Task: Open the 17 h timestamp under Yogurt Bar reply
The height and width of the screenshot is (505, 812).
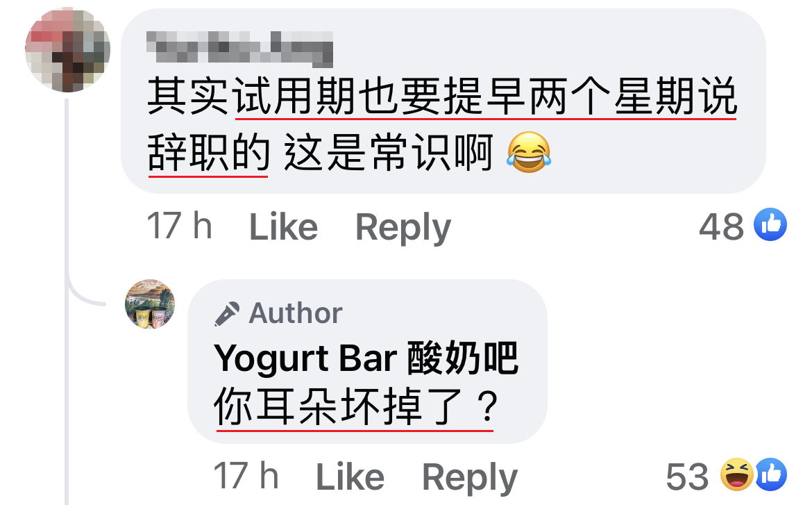Action: [x=246, y=475]
